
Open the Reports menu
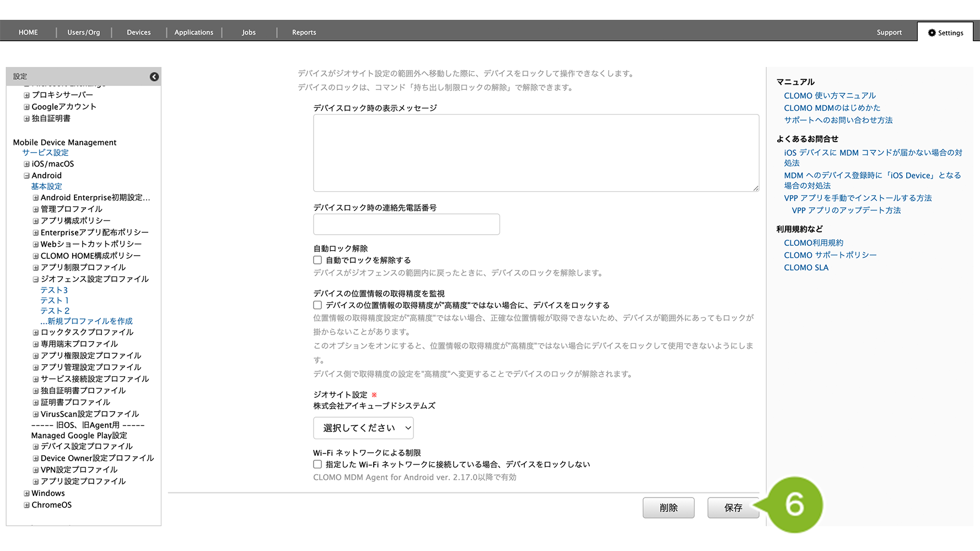304,33
